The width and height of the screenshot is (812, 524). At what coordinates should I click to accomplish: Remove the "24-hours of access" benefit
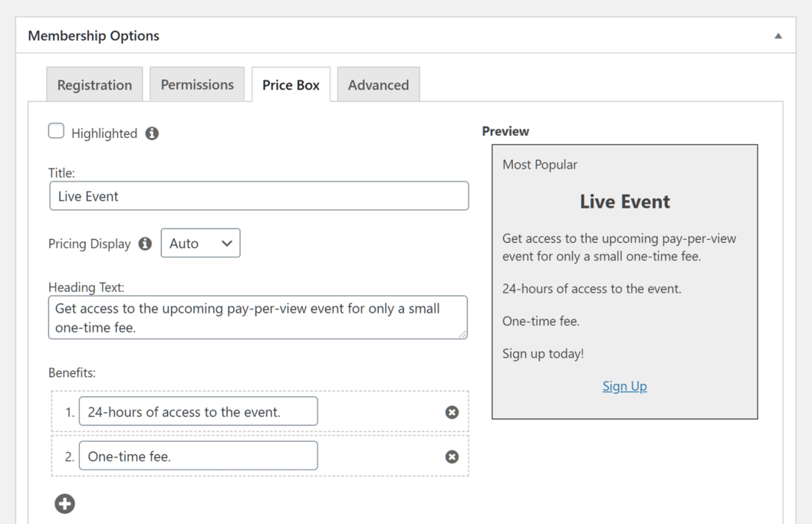(x=452, y=411)
